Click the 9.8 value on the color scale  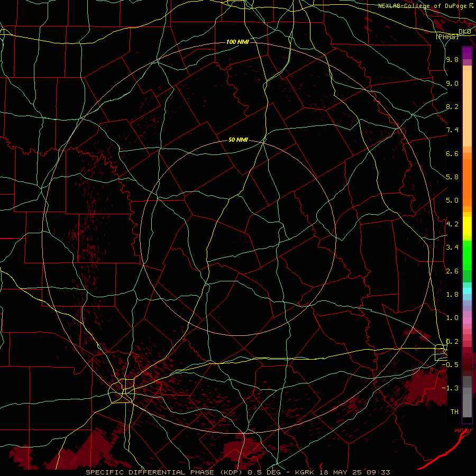click(x=452, y=60)
